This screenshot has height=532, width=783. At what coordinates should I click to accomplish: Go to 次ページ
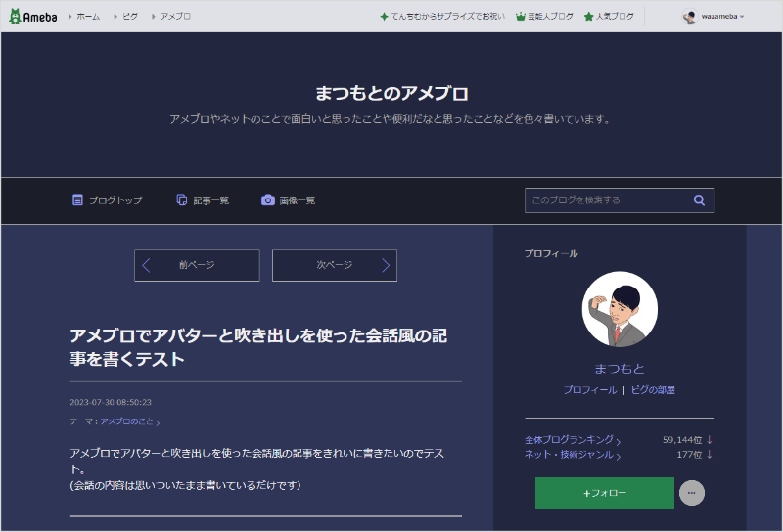(334, 265)
